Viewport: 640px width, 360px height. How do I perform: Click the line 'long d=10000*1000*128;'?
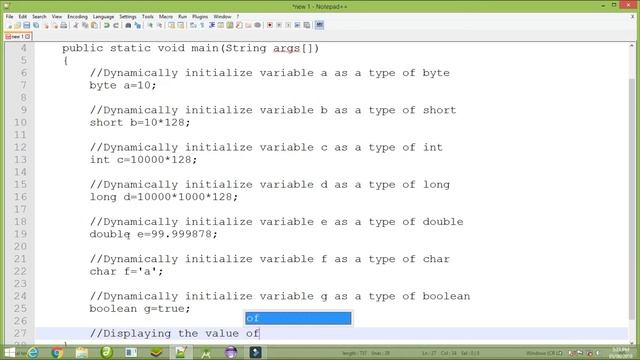point(164,197)
